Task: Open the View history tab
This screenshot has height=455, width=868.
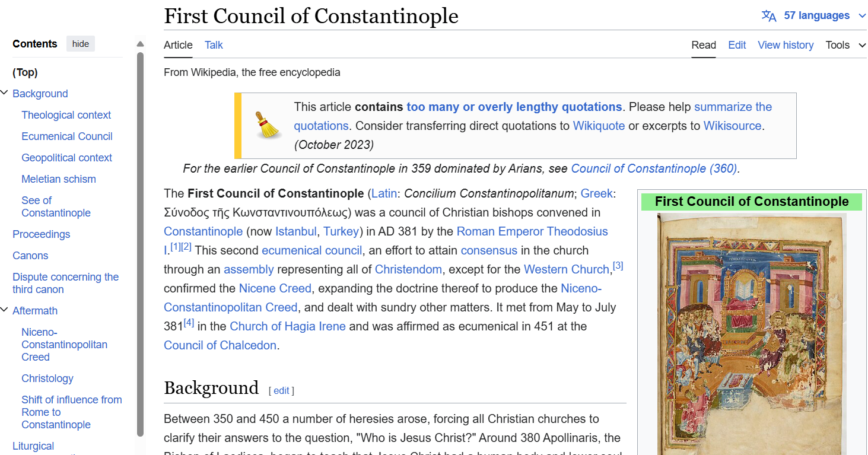Action: point(786,45)
